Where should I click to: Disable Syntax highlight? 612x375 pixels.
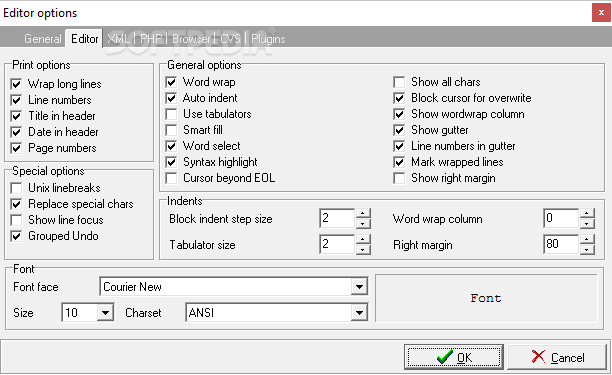click(x=171, y=162)
